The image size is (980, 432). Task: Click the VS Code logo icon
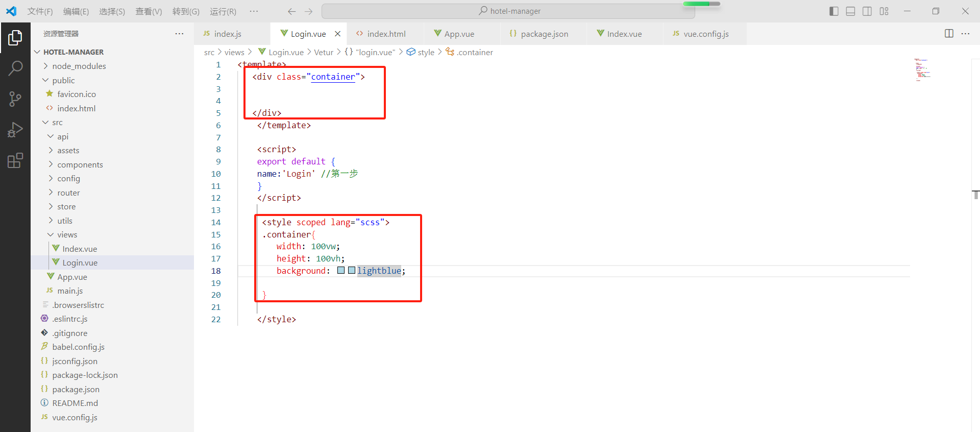[x=11, y=11]
